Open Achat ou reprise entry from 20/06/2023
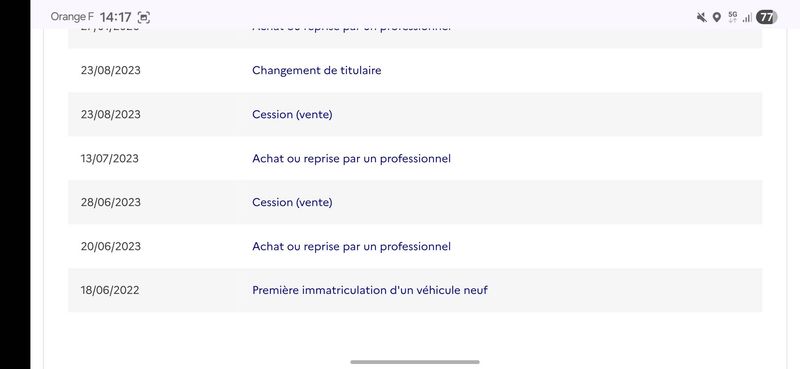Image resolution: width=800 pixels, height=369 pixels. point(351,247)
